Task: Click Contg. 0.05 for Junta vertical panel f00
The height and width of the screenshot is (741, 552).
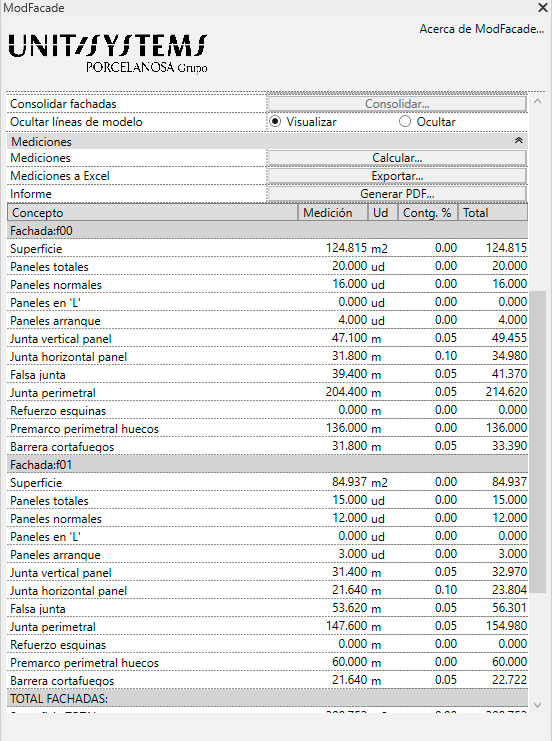Action: click(446, 338)
